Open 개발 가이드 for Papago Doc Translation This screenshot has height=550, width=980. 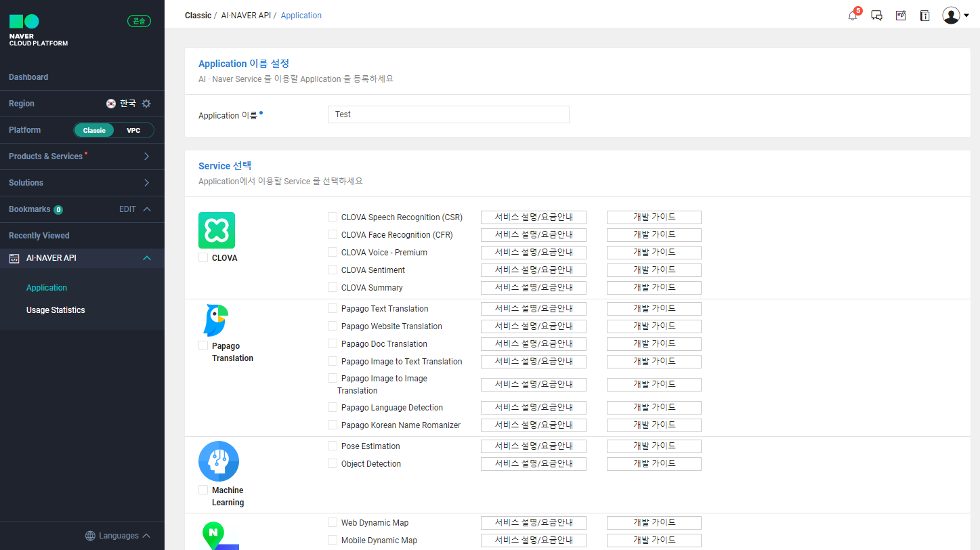[x=654, y=344]
